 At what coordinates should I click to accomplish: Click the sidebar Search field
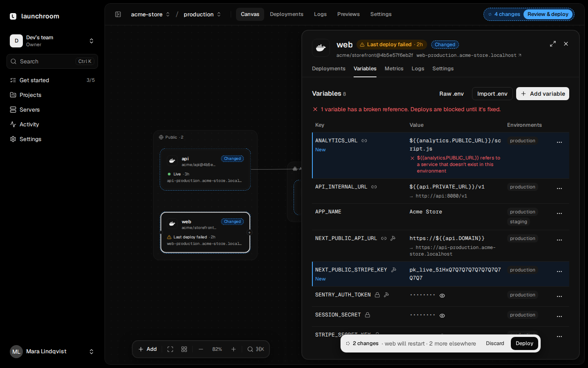point(52,61)
